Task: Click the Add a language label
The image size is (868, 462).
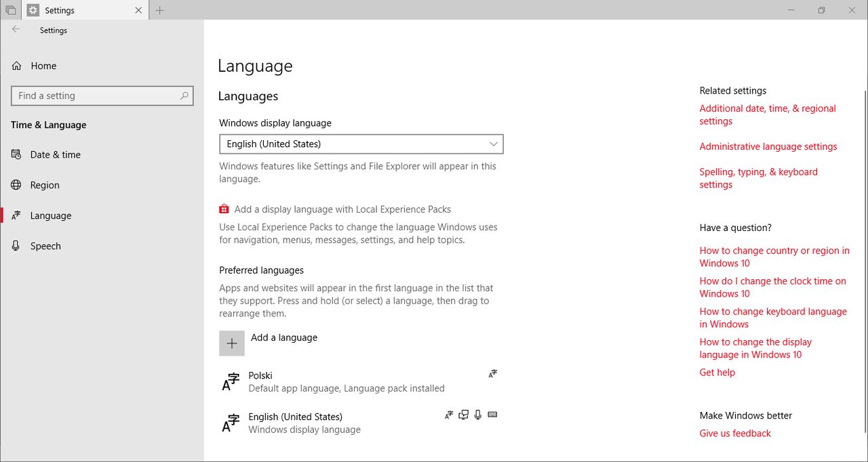Action: click(x=284, y=337)
